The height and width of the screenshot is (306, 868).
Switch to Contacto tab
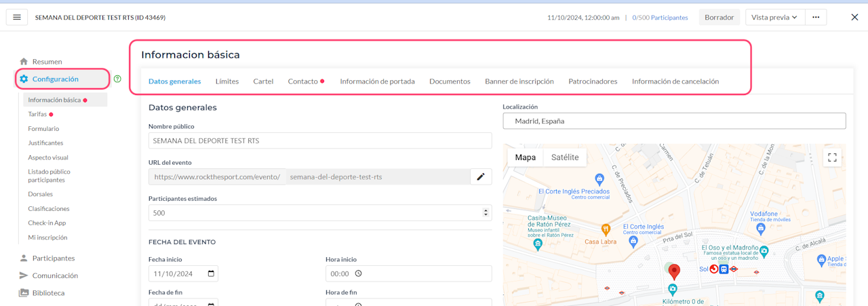303,81
